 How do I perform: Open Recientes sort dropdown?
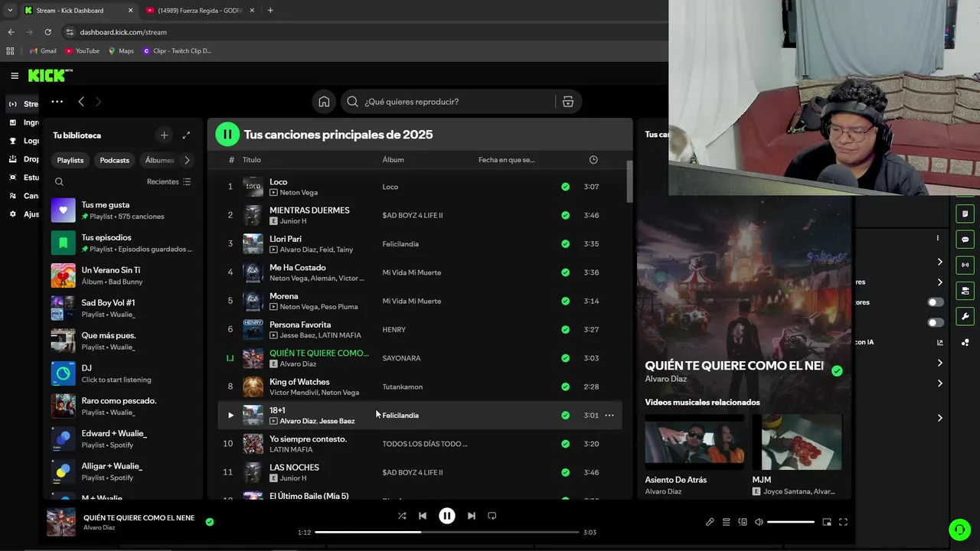coord(168,182)
